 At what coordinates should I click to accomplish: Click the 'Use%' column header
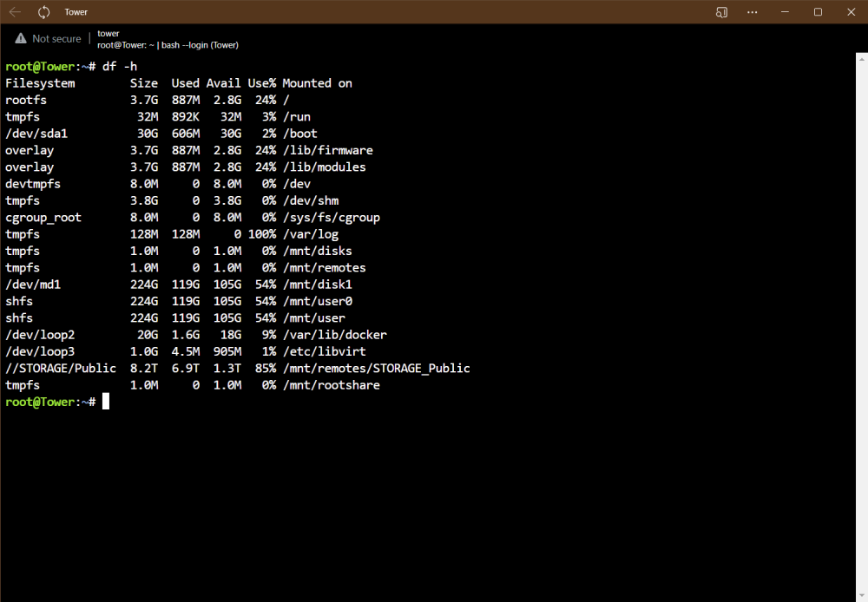(x=262, y=83)
